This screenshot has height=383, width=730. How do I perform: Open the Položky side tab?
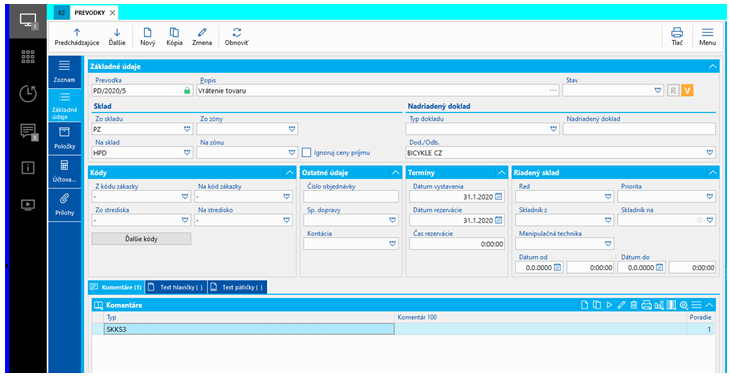tap(64, 138)
